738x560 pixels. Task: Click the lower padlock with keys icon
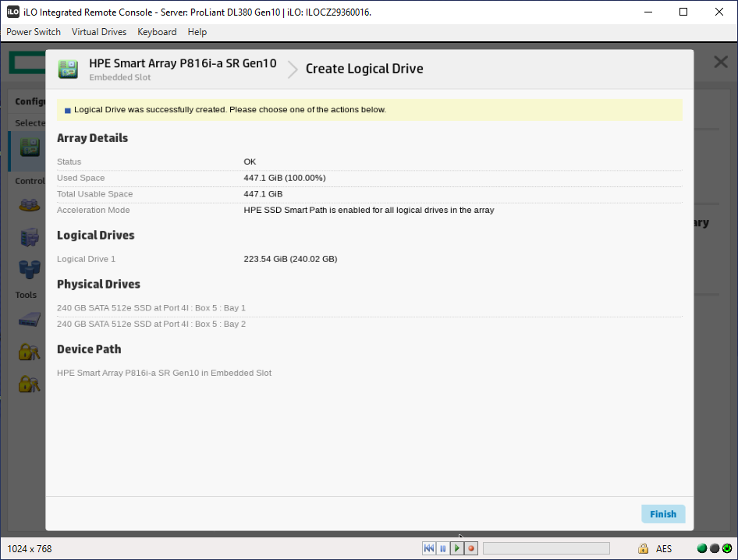point(29,384)
